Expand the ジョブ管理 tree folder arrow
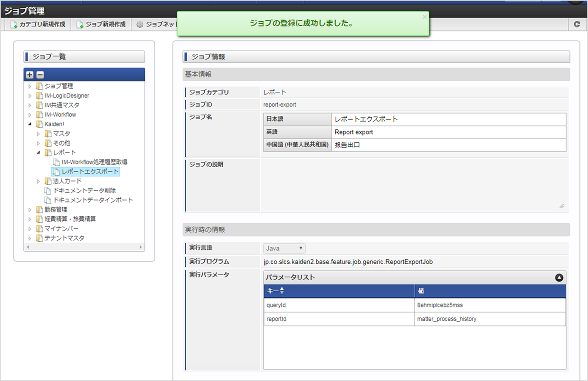 tap(30, 86)
